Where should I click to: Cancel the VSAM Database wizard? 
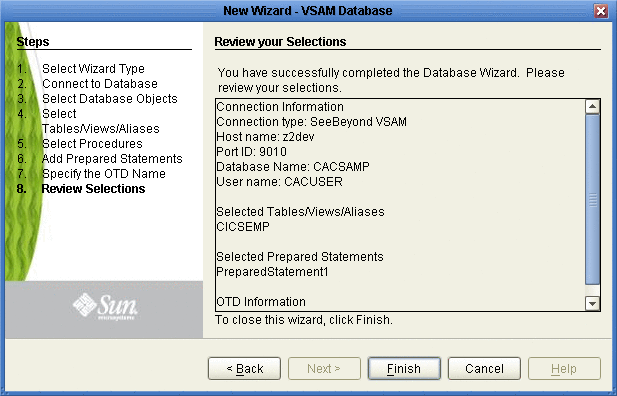point(484,368)
